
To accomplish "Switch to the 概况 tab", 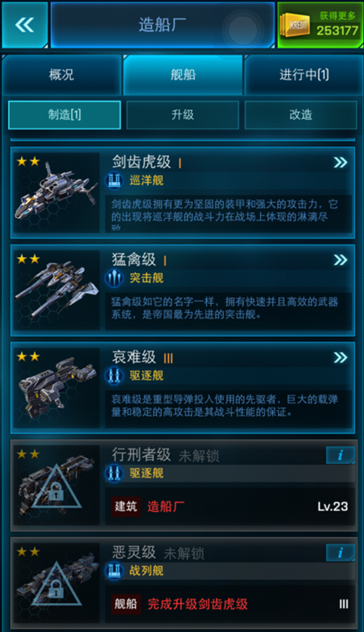I will coord(62,74).
